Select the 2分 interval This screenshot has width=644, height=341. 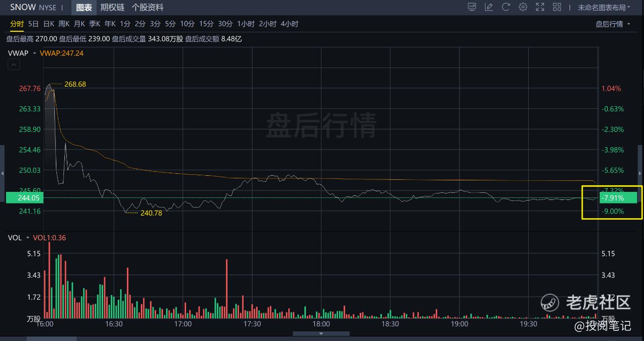click(140, 24)
